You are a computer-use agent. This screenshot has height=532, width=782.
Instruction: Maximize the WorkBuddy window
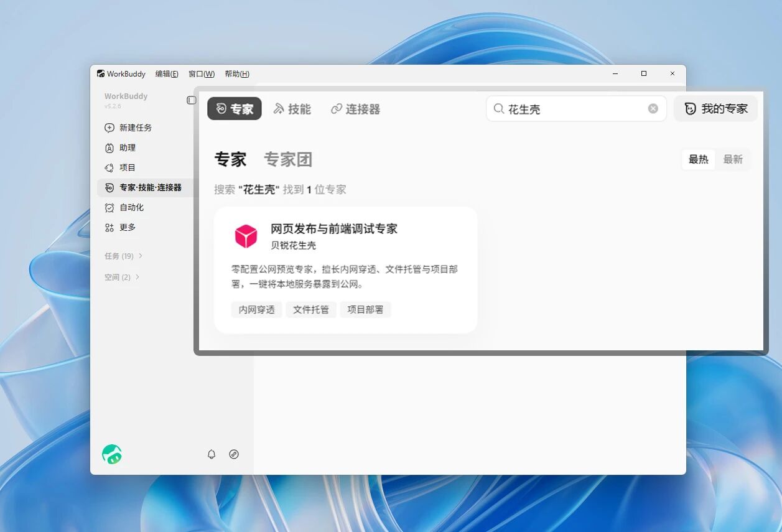pyautogui.click(x=644, y=73)
